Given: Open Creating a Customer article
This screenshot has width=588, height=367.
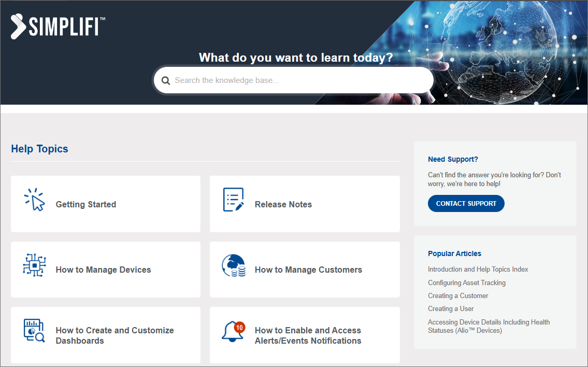Looking at the screenshot, I should [458, 295].
